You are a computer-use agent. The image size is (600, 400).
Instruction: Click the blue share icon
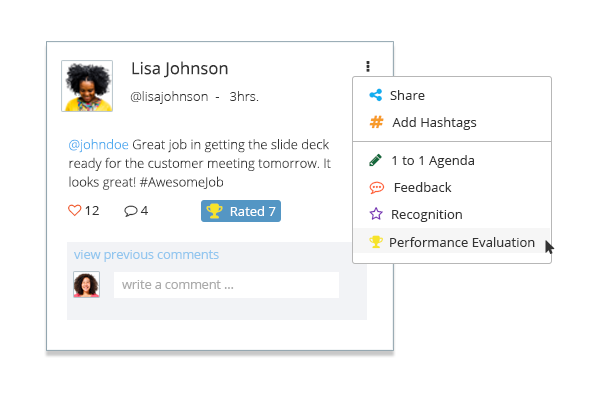[375, 95]
